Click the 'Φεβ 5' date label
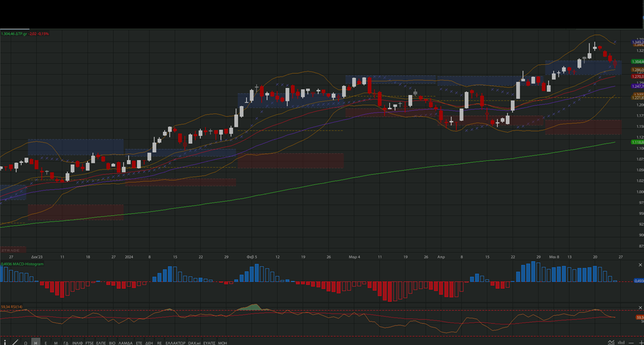Image resolution: width=644 pixels, height=345 pixels. (x=251, y=257)
